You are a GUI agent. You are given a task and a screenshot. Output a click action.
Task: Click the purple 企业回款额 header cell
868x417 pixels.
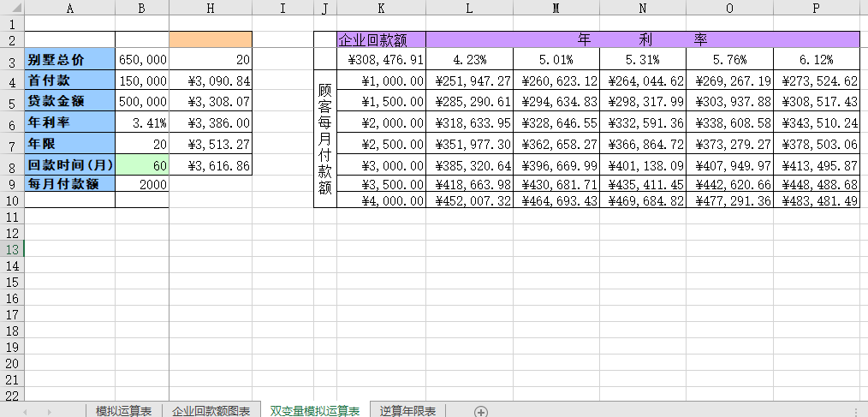click(381, 39)
